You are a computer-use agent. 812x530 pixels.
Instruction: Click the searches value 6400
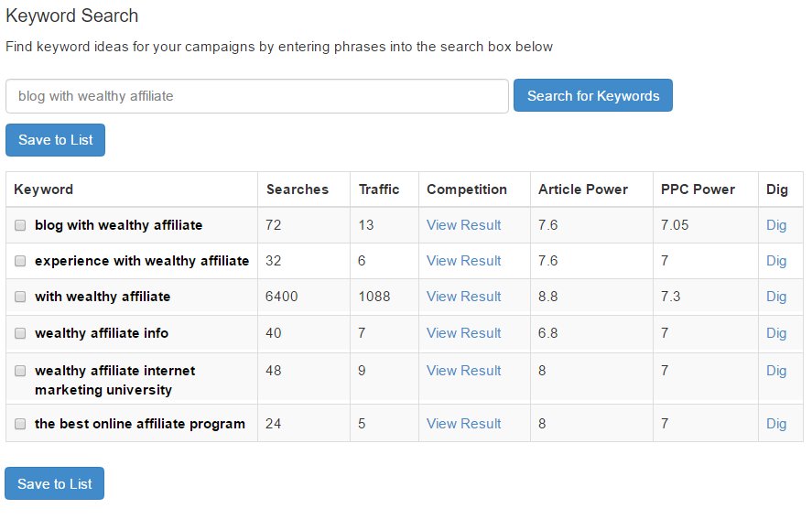pyautogui.click(x=282, y=297)
